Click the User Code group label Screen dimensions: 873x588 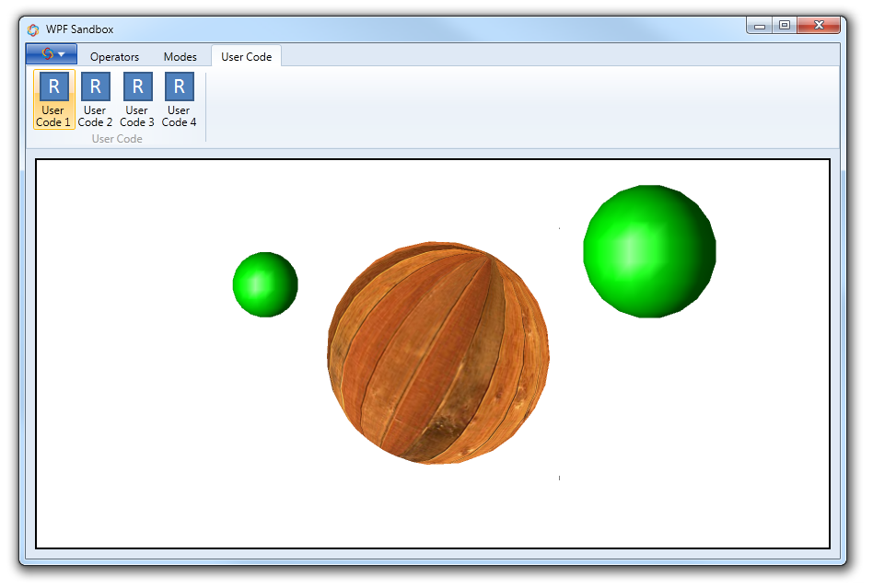click(117, 139)
